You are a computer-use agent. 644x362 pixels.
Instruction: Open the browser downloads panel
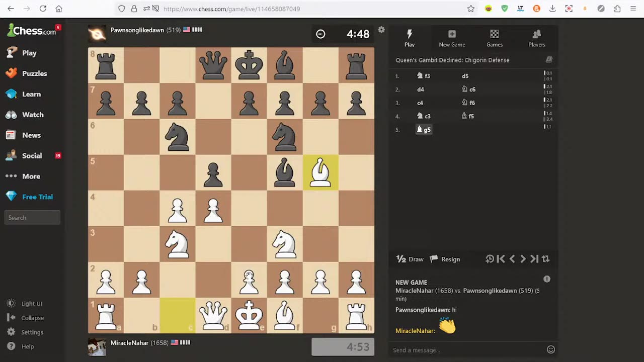click(x=552, y=9)
